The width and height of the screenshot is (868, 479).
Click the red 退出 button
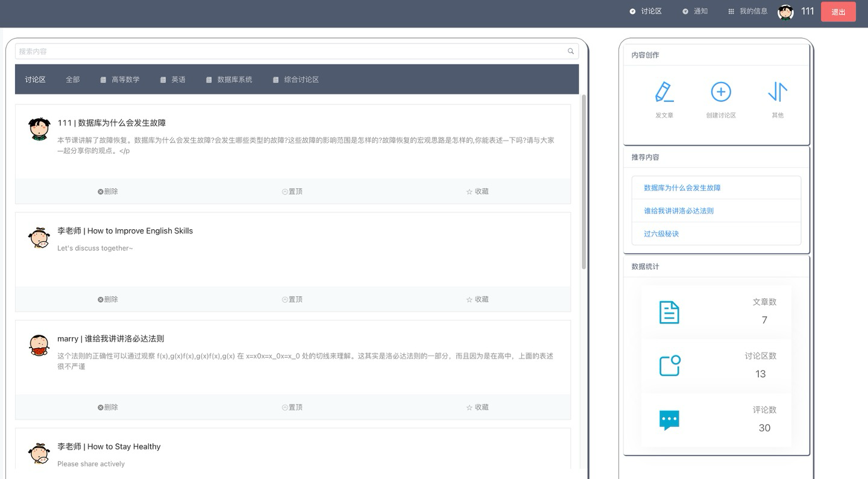[838, 12]
